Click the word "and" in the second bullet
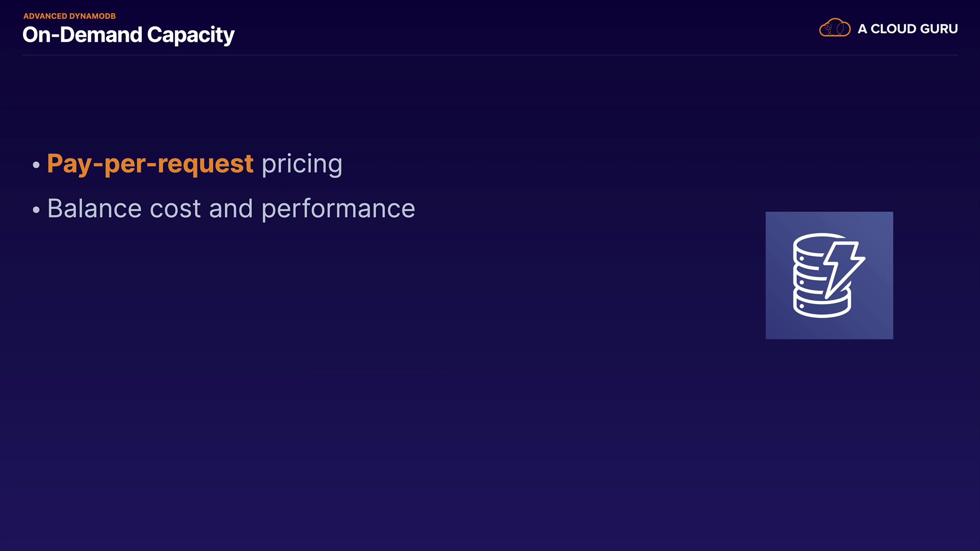Viewport: 980px width, 551px height. click(231, 209)
